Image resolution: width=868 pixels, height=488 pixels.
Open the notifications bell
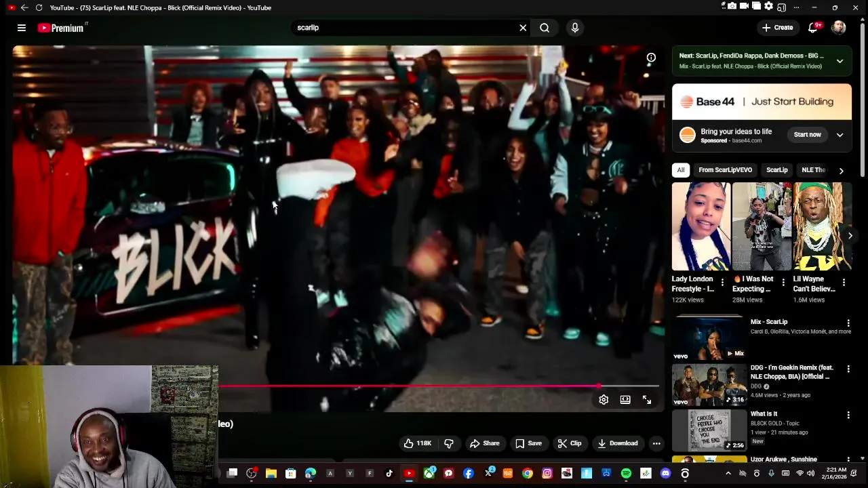[812, 28]
